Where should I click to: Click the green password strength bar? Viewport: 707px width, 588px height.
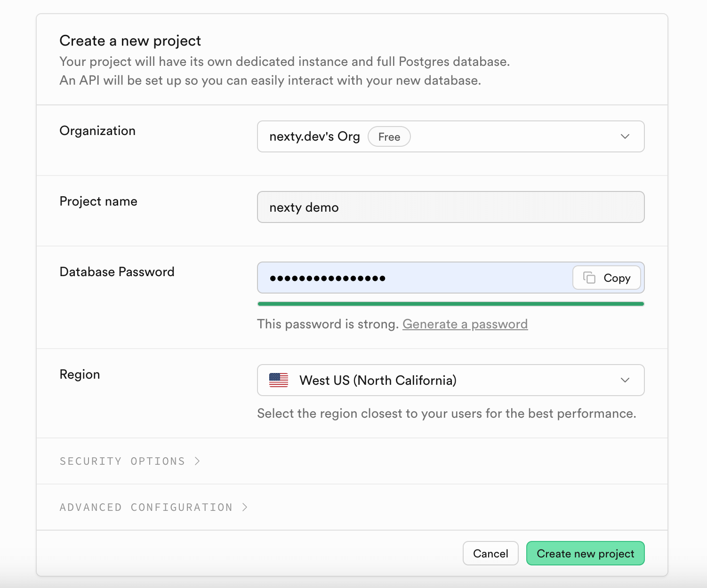pos(450,304)
